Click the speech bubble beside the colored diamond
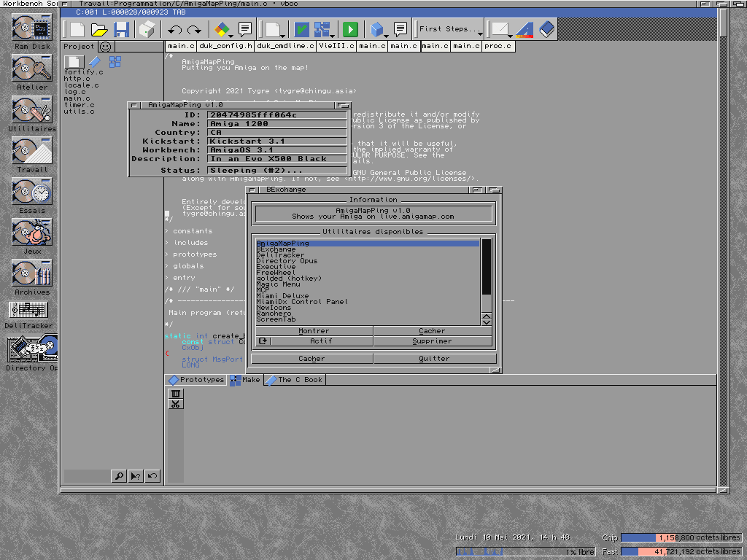 coord(245,29)
